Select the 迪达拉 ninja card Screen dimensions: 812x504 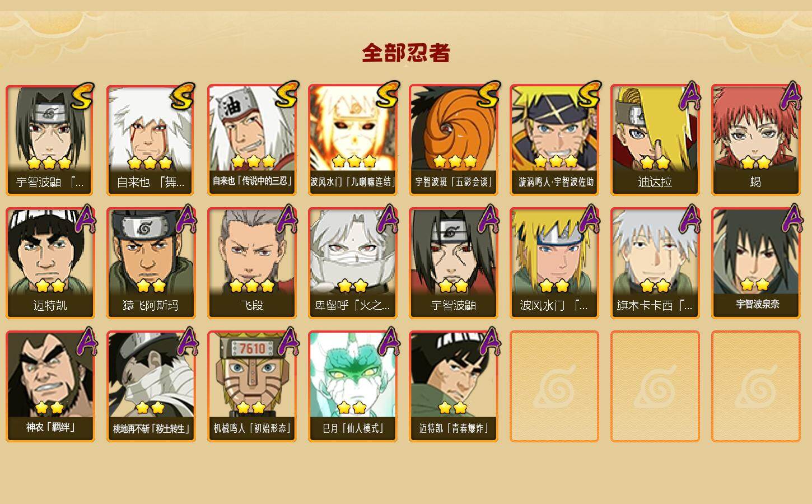[x=655, y=140]
